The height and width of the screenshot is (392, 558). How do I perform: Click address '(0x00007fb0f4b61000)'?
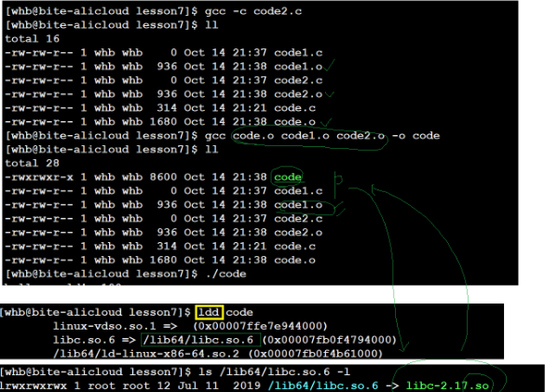315,354
